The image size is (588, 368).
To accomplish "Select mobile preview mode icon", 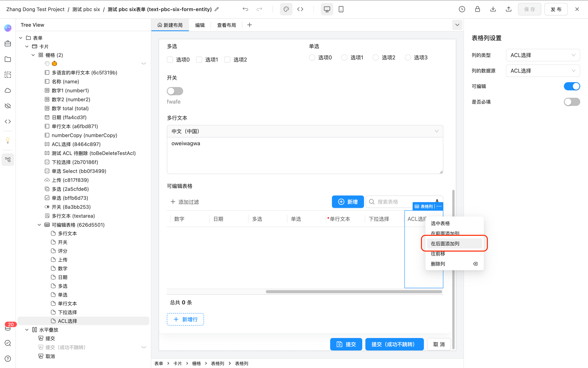I will click(x=341, y=9).
